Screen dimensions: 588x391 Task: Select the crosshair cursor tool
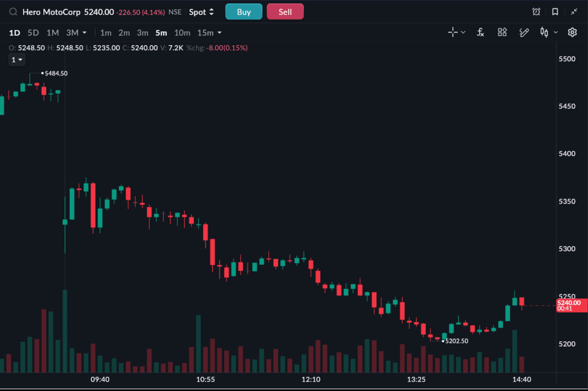click(453, 32)
